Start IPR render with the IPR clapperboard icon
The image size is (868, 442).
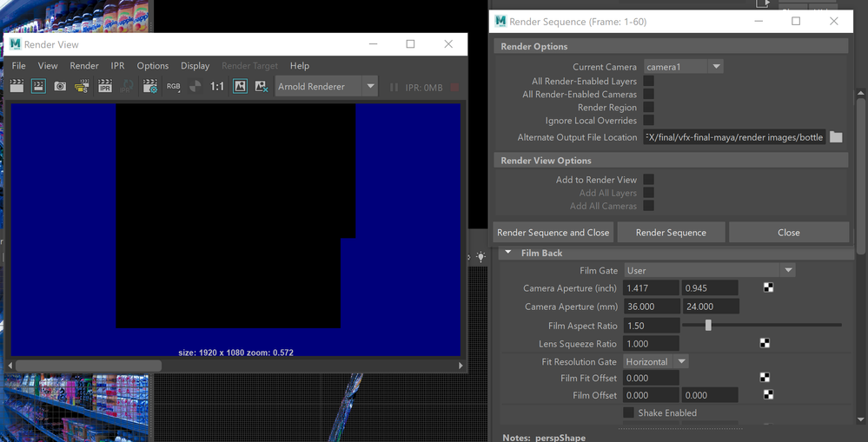click(104, 87)
